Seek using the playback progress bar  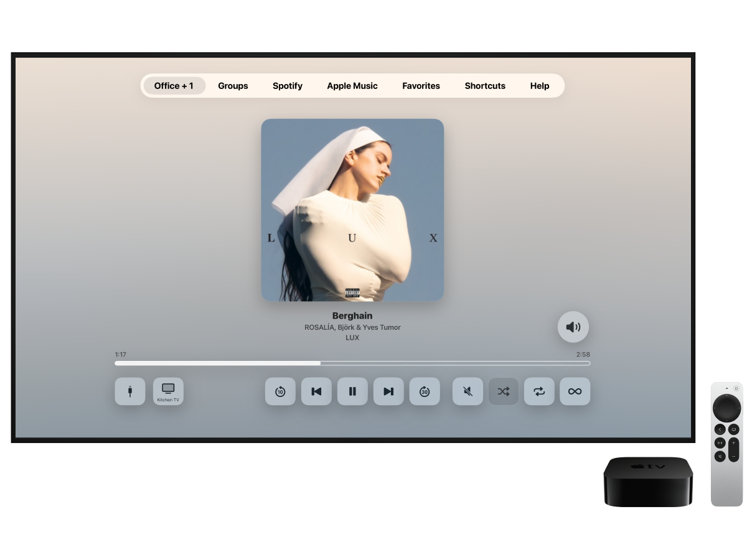pyautogui.click(x=352, y=363)
